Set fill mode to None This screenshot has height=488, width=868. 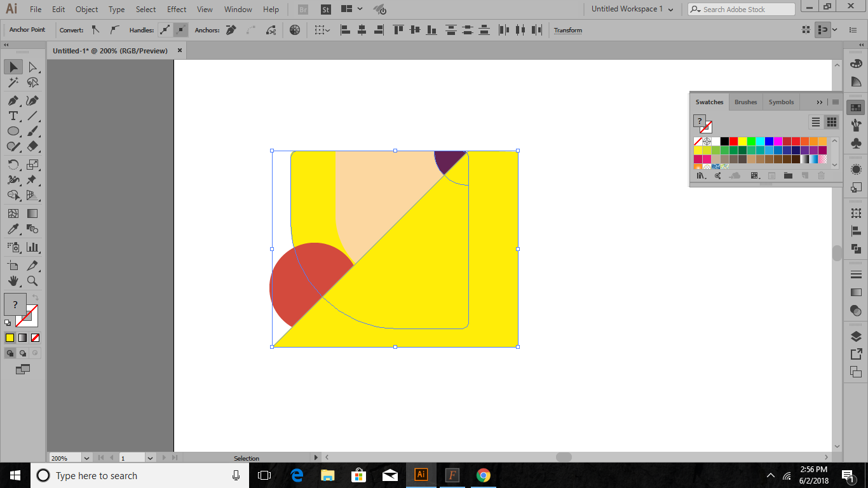tap(36, 337)
